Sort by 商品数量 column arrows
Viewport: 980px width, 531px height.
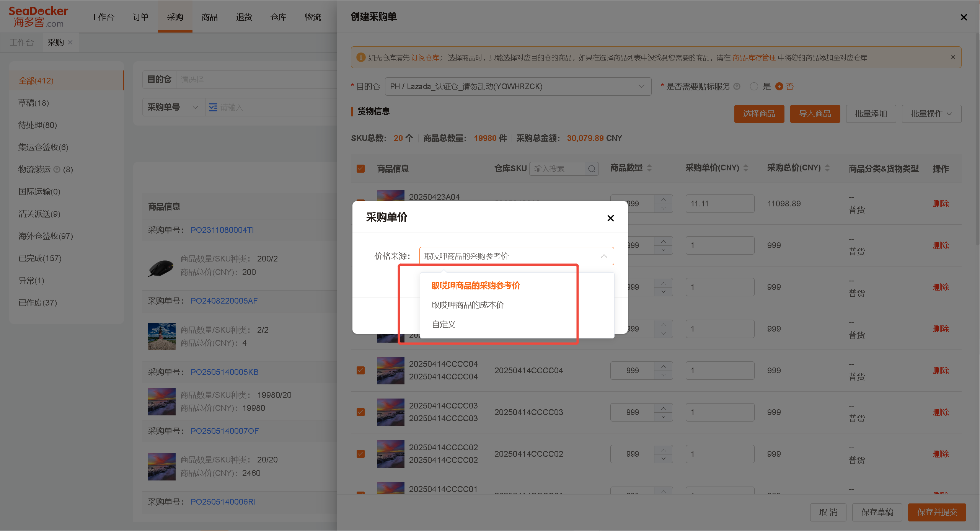point(649,168)
